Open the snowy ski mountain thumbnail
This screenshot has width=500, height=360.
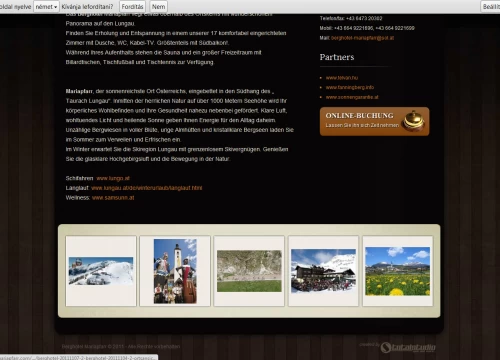[x=101, y=271]
